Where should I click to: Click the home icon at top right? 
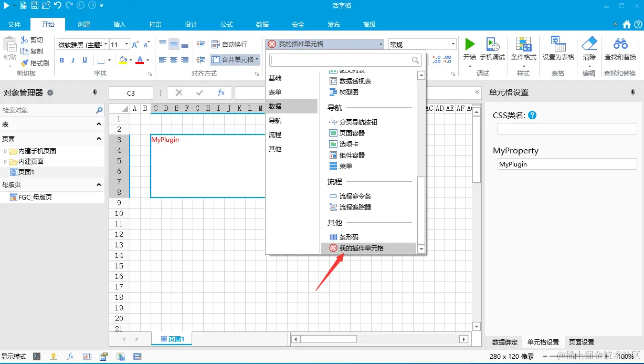(x=627, y=24)
